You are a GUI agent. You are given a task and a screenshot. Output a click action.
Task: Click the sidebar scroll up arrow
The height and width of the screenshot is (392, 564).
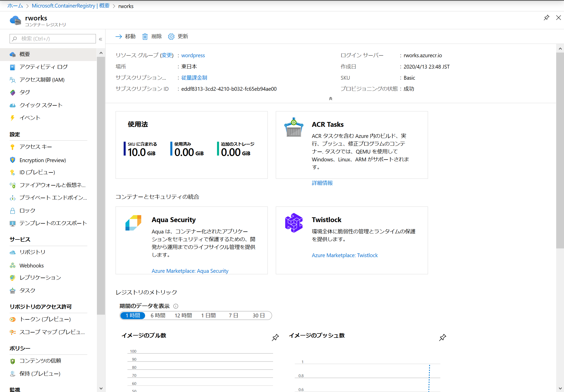click(101, 53)
